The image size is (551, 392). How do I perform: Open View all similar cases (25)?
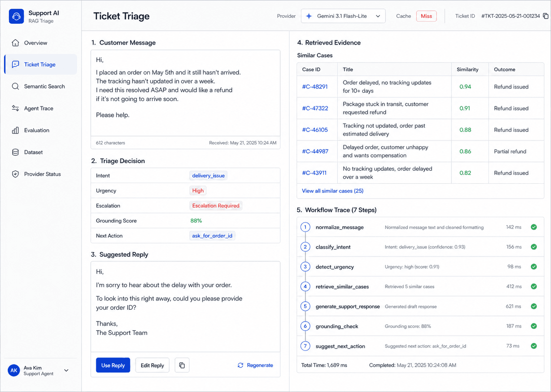333,191
